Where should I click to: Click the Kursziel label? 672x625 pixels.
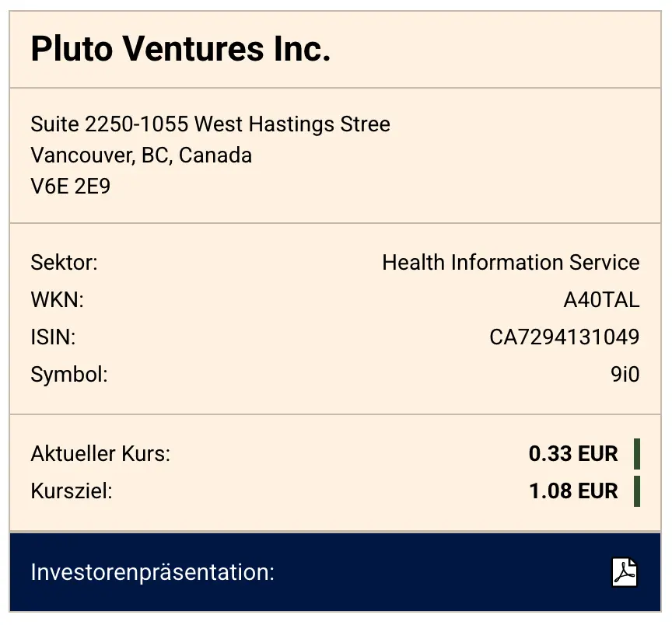pos(72,491)
